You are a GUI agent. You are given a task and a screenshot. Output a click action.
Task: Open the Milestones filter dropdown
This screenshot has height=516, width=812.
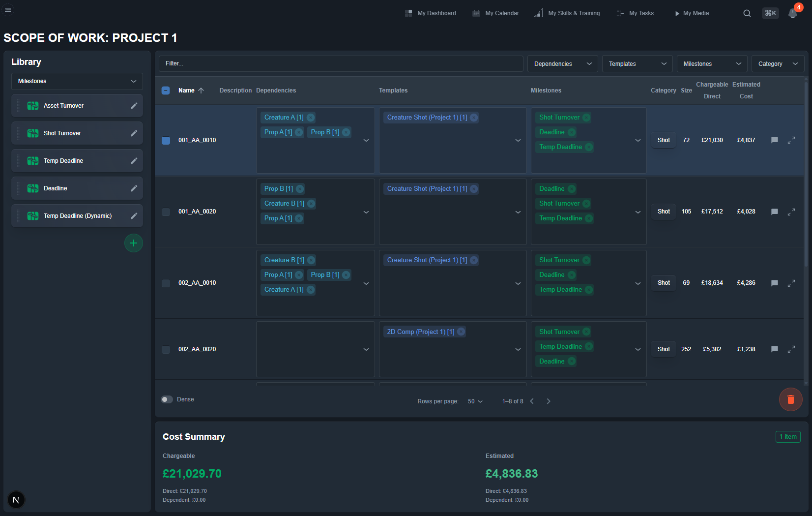tap(712, 63)
